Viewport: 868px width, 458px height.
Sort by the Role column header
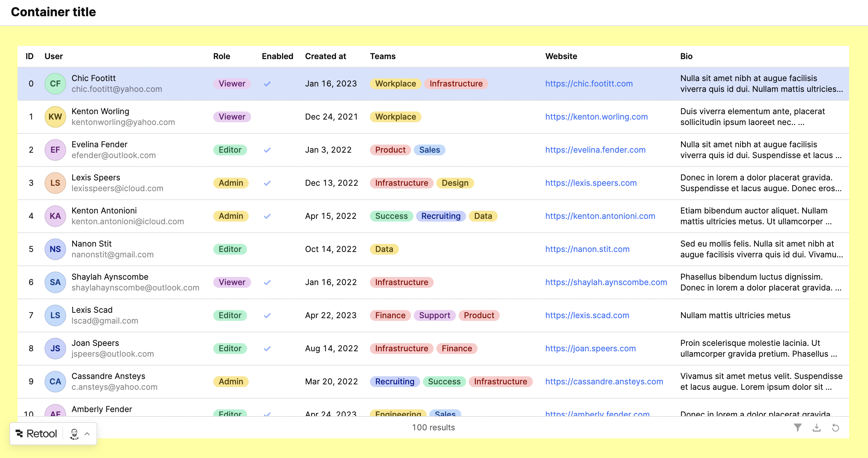point(221,56)
